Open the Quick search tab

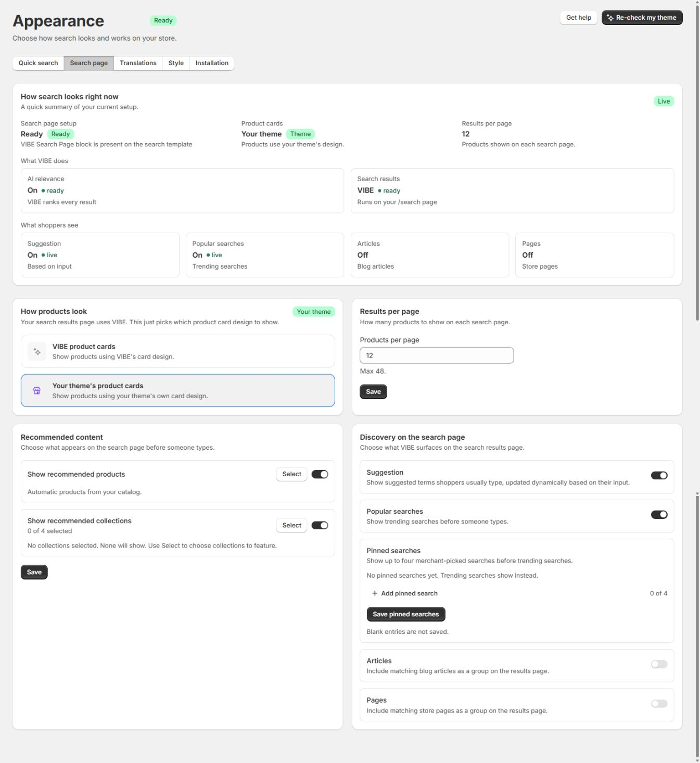38,63
